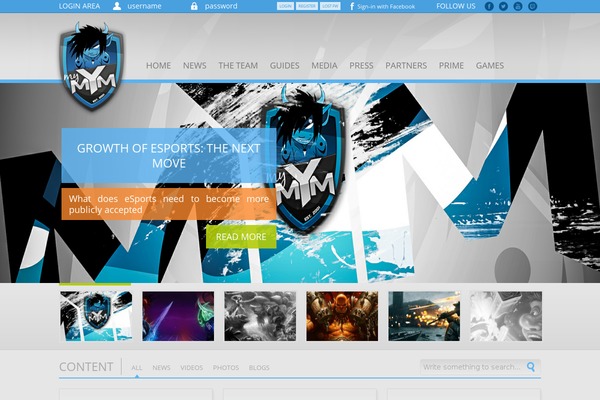The image size is (600, 400).
Task: Open the GAMES menu item
Action: point(490,65)
